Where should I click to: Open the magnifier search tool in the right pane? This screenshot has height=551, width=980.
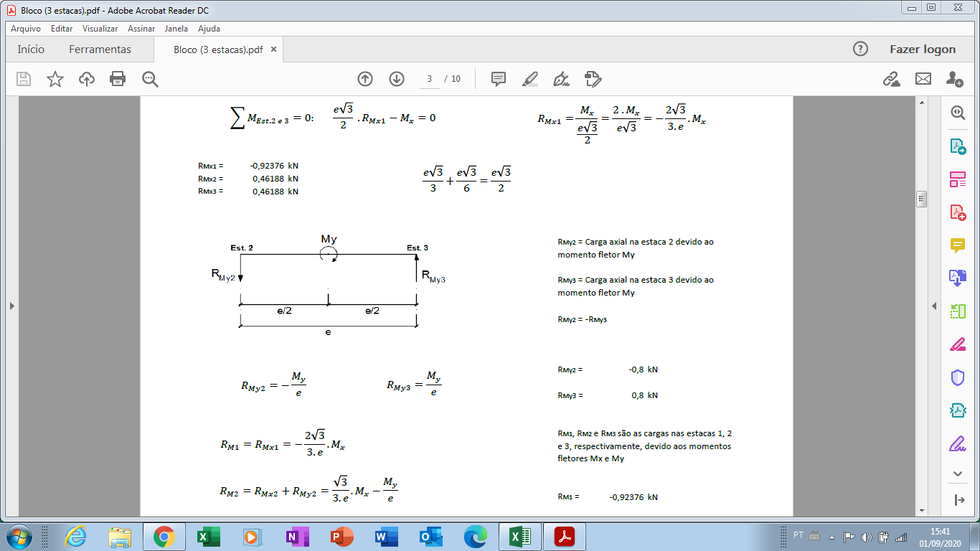(x=958, y=113)
